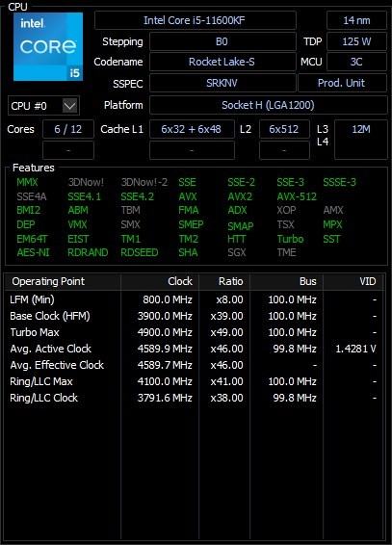
Task: Click the L3 cache value 12M
Action: tap(361, 129)
